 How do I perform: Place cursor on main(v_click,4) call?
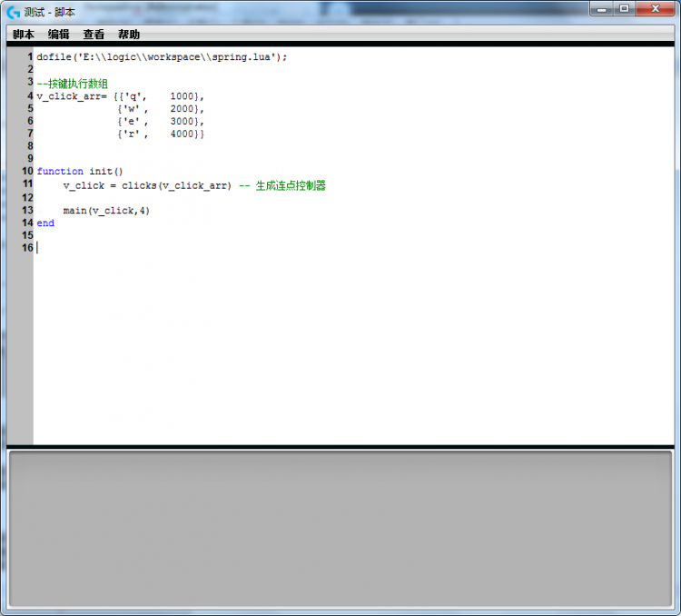click(106, 211)
